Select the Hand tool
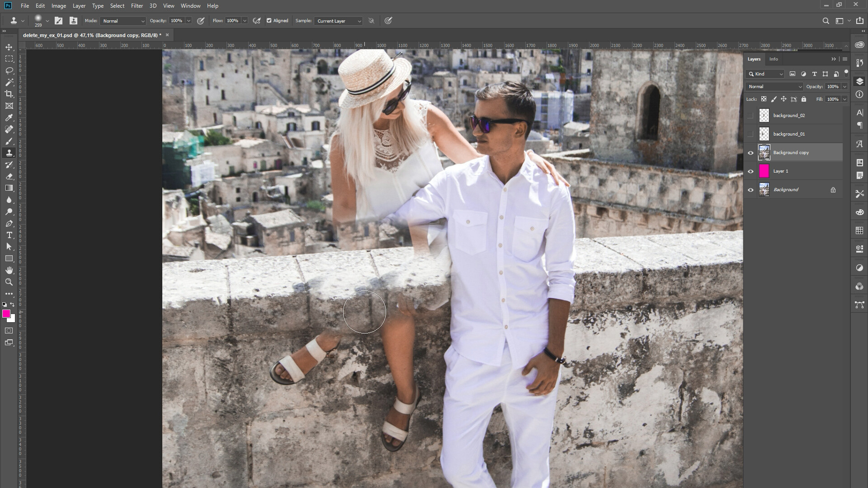The image size is (868, 488). click(x=9, y=270)
